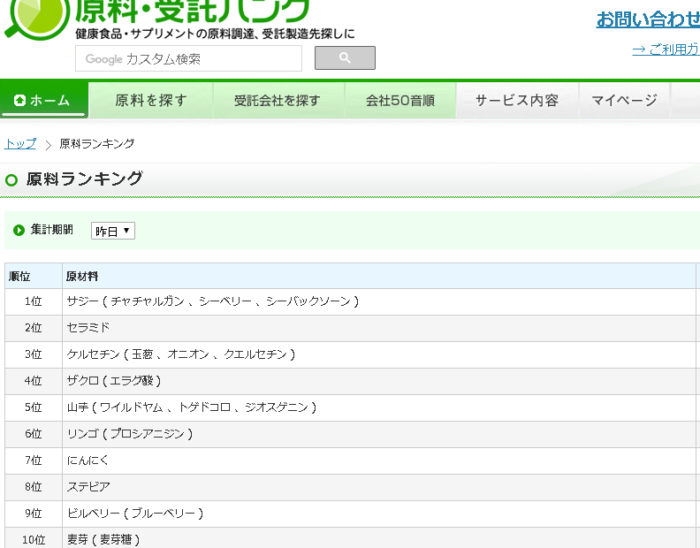Click the セラミド ingredient entry
The height and width of the screenshot is (548, 700).
click(x=88, y=328)
